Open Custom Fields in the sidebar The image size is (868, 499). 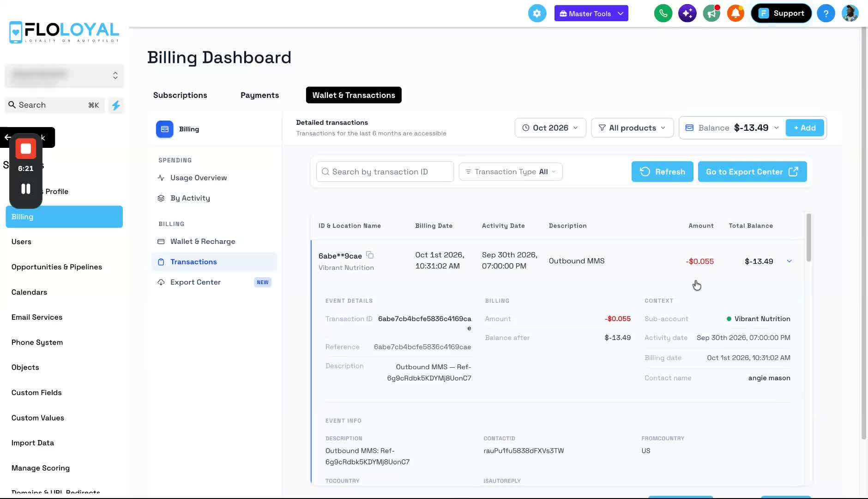[36, 393]
